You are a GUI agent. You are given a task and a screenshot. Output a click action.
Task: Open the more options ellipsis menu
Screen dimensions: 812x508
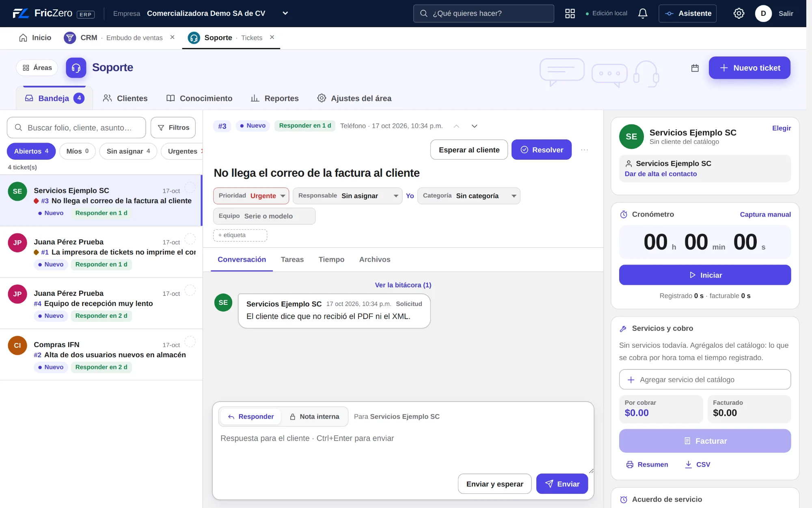(585, 150)
